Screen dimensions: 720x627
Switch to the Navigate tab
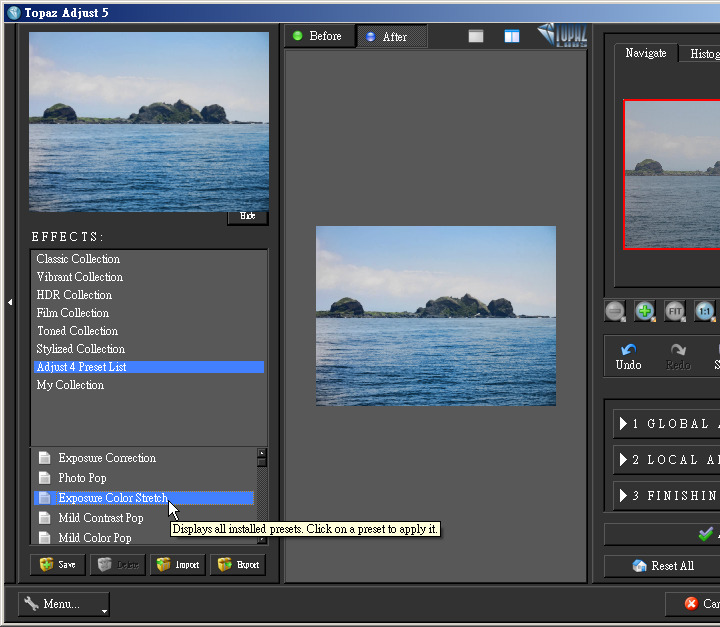tap(646, 53)
